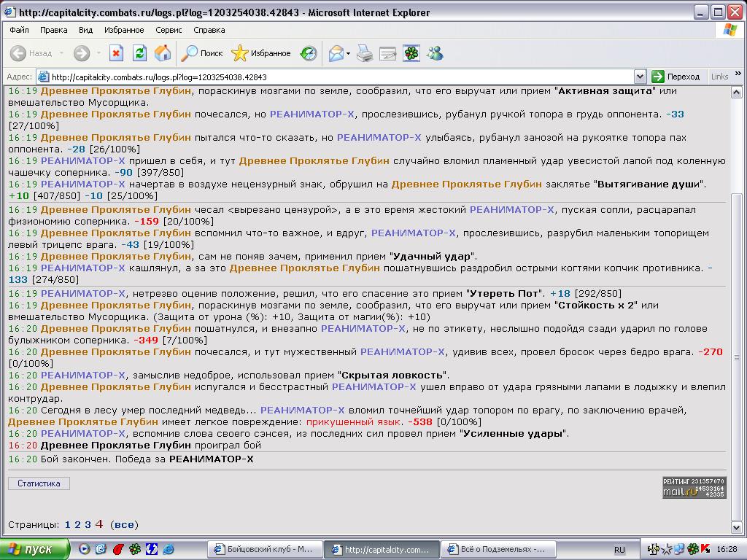The image size is (747, 560).
Task: Expand Back button history dropdown
Action: pos(61,53)
